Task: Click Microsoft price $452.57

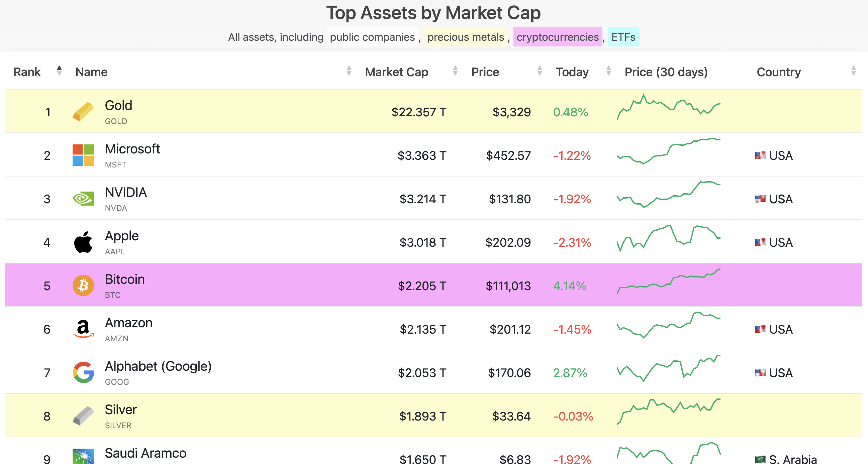Action: [508, 155]
